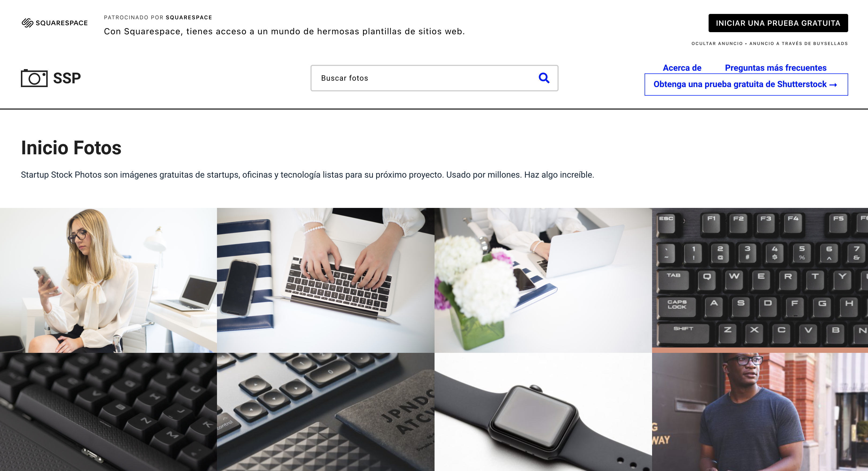
Task: Open Preguntas más frecuentes page
Action: coord(776,68)
